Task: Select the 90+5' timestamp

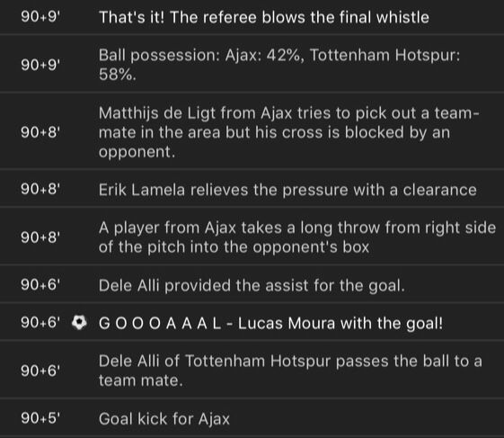Action: [x=40, y=418]
